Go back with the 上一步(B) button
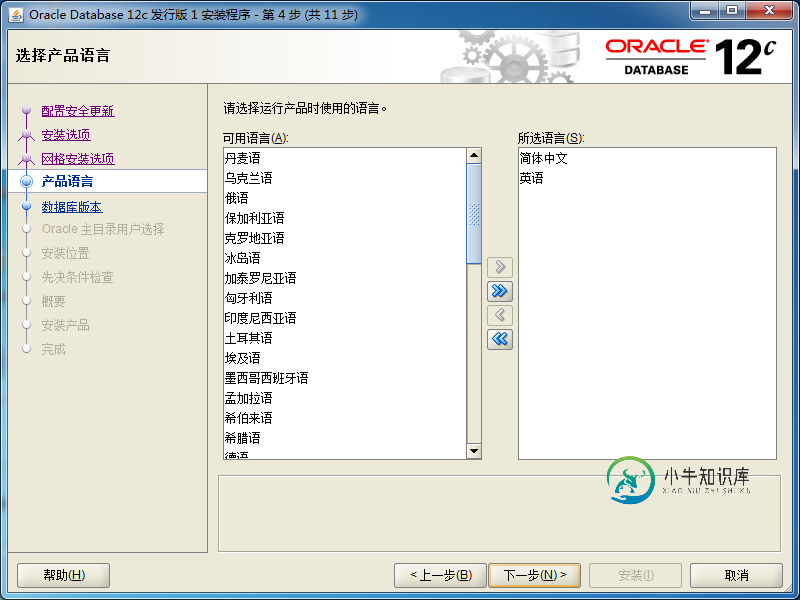This screenshot has width=800, height=600. (441, 576)
